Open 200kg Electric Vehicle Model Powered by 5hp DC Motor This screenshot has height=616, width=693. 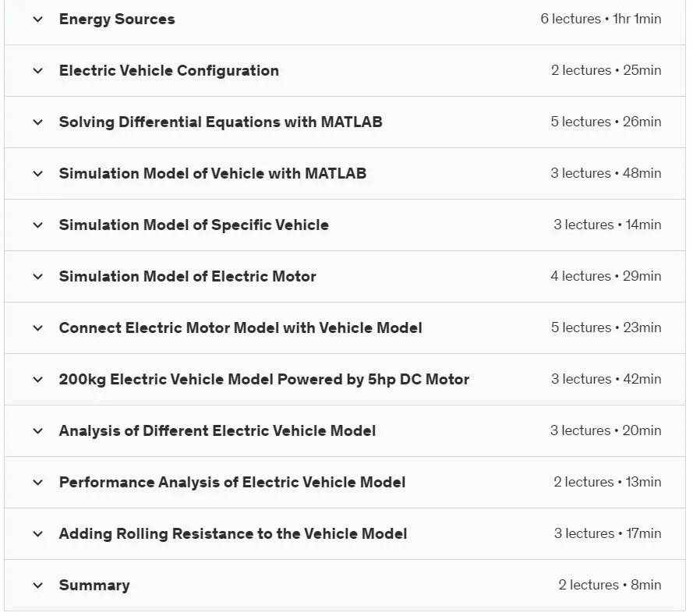tap(263, 380)
